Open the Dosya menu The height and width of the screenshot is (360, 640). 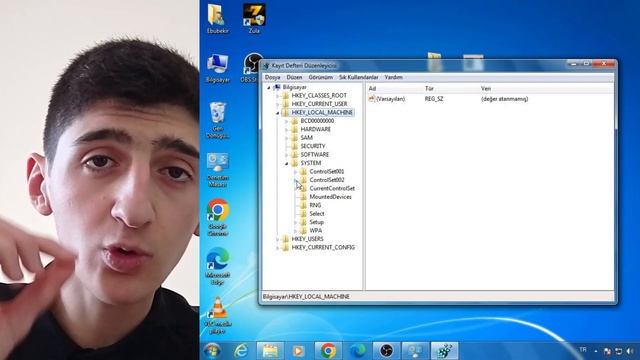click(272, 77)
